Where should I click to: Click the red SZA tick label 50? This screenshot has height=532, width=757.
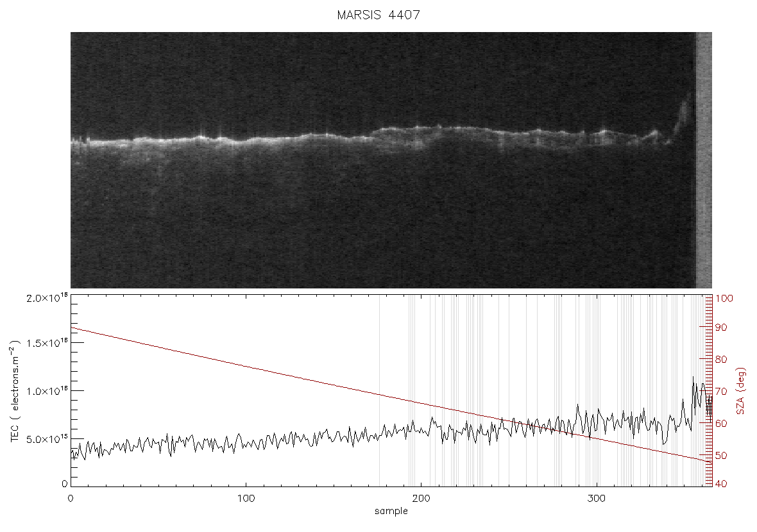click(x=721, y=455)
